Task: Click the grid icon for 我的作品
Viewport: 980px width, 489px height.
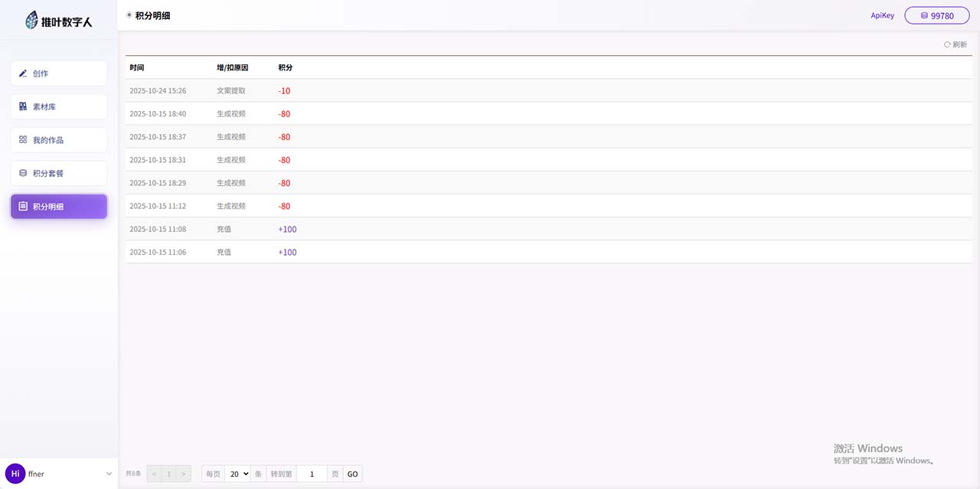Action: [x=23, y=140]
